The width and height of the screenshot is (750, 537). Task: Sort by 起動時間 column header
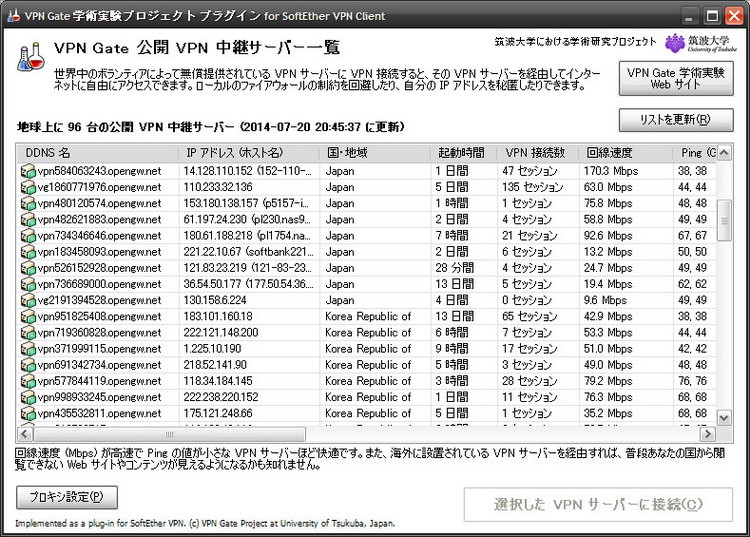[464, 153]
